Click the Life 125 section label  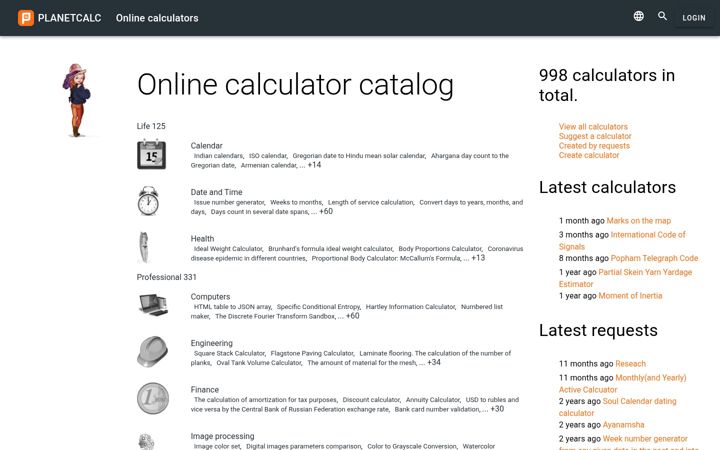151,126
